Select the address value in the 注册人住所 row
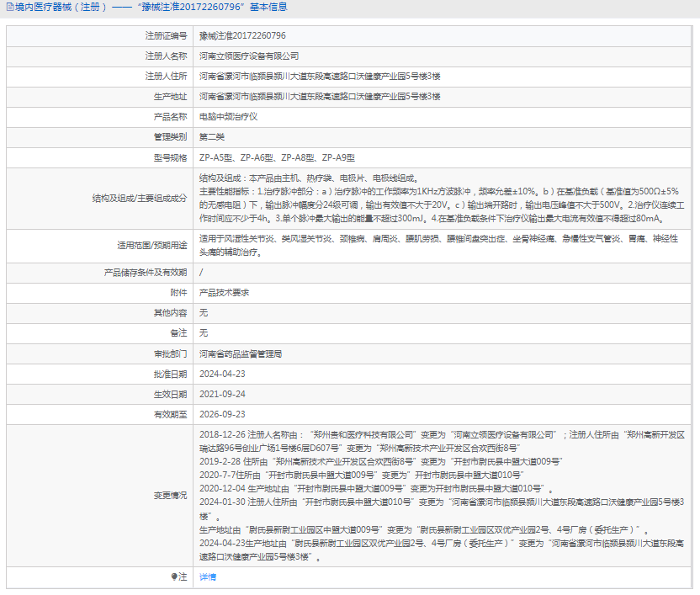The width and height of the screenshot is (700, 595). coord(320,77)
